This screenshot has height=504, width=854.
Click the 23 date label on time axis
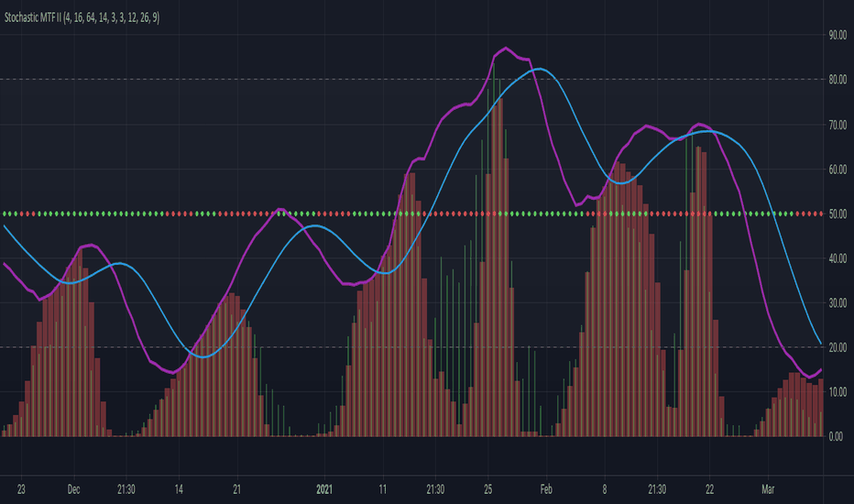[21, 489]
